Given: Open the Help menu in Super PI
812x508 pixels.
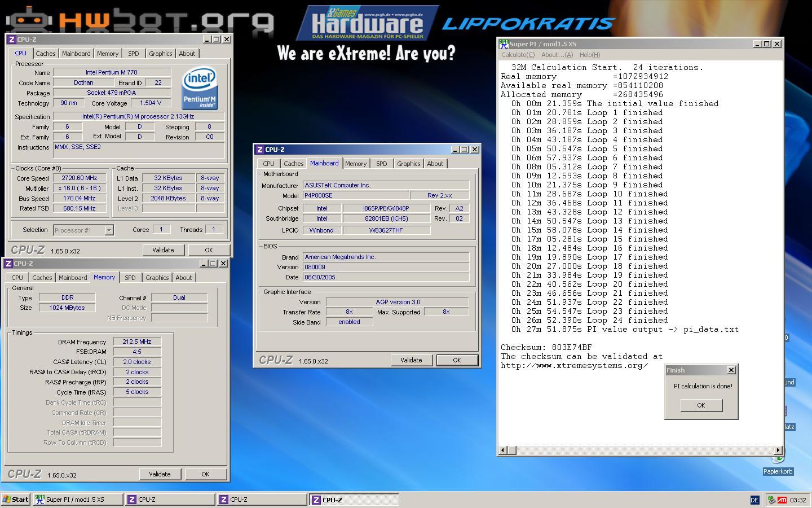Looking at the screenshot, I should [590, 55].
